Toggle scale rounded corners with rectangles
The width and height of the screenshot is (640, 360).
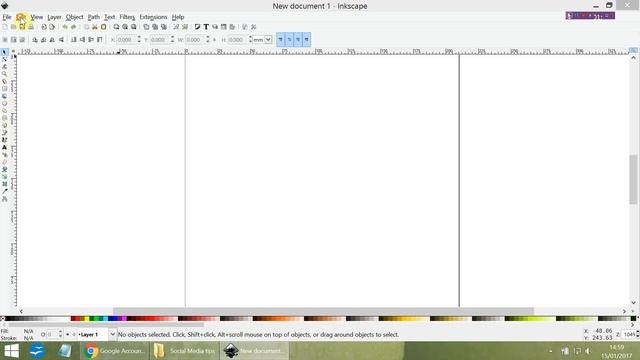289,40
